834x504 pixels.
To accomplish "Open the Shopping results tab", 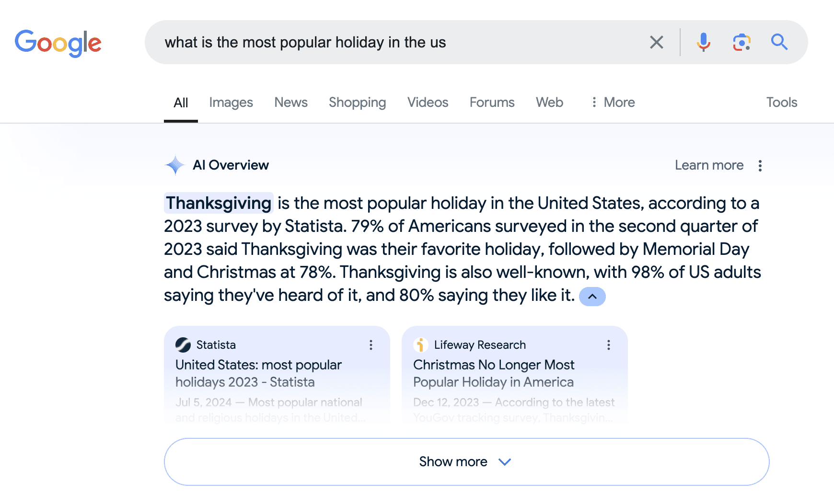I will point(357,102).
